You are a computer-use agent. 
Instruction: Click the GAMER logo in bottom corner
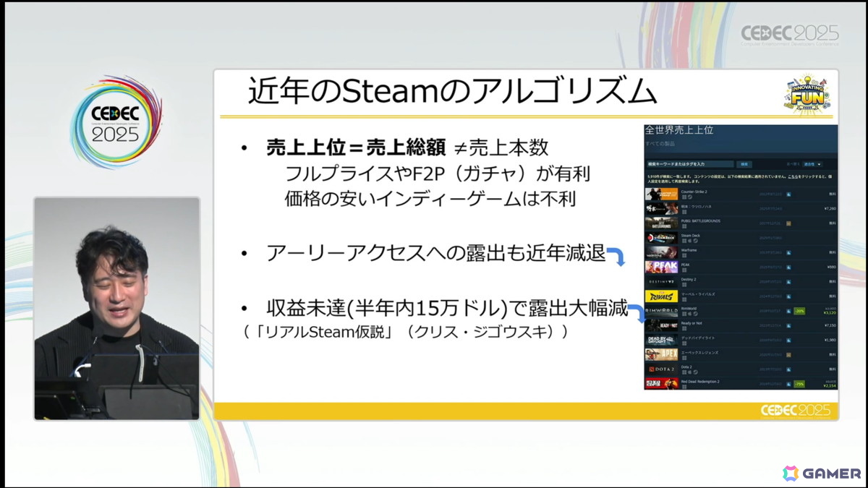pos(821,474)
